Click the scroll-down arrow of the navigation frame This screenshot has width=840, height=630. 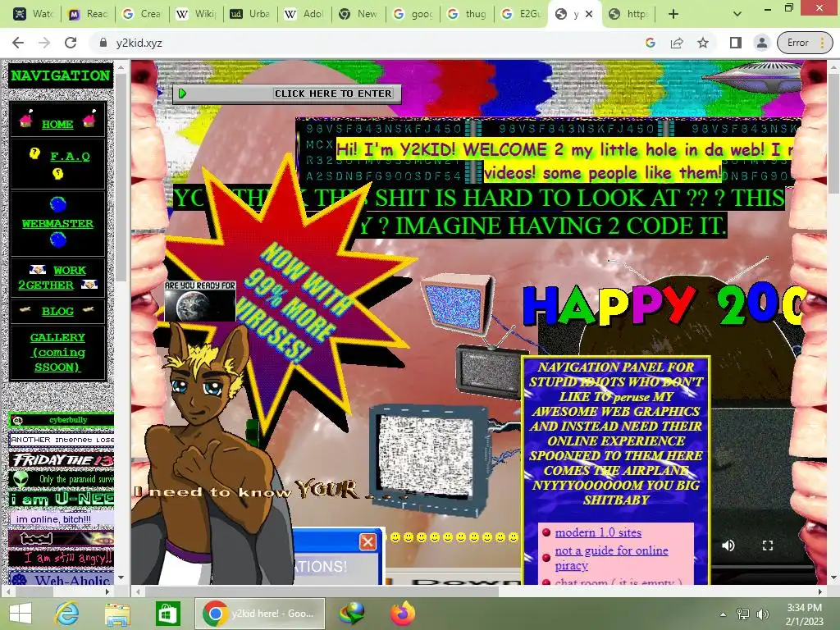click(121, 577)
